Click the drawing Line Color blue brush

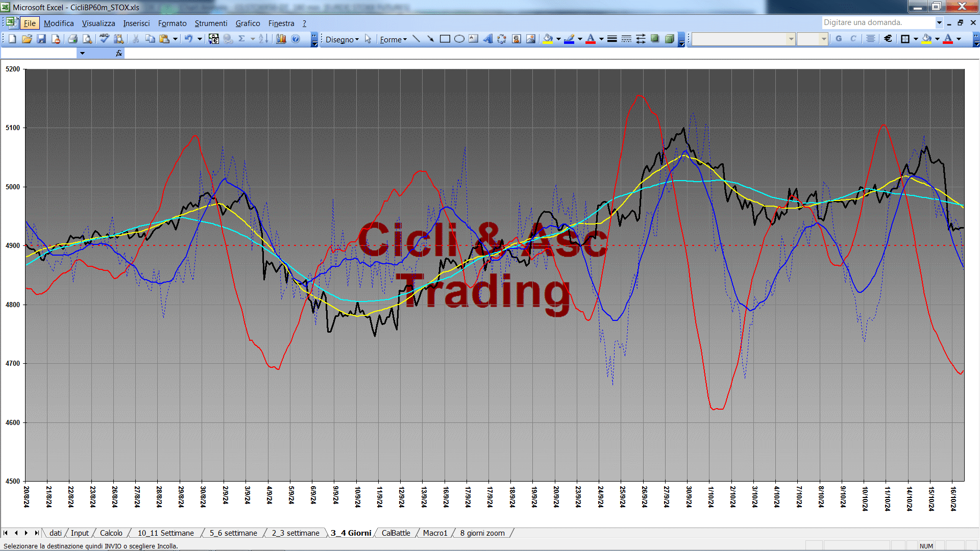570,39
